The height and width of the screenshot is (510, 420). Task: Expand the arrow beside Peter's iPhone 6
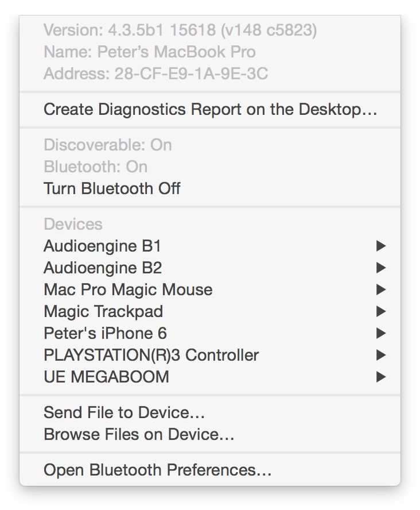pyautogui.click(x=380, y=334)
